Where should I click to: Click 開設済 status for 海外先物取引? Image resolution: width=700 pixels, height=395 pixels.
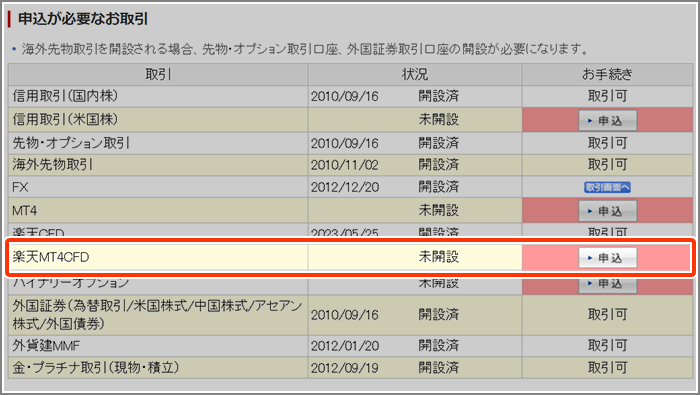point(438,165)
